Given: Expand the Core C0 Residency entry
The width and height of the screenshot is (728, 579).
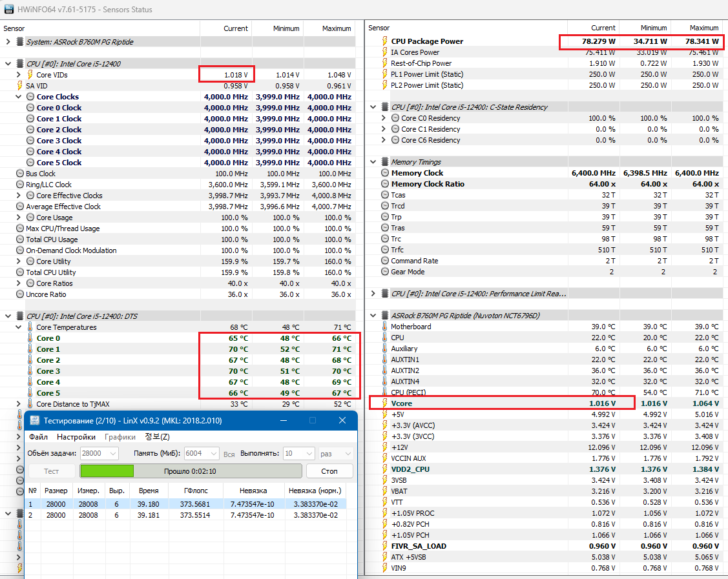Looking at the screenshot, I should tap(384, 118).
